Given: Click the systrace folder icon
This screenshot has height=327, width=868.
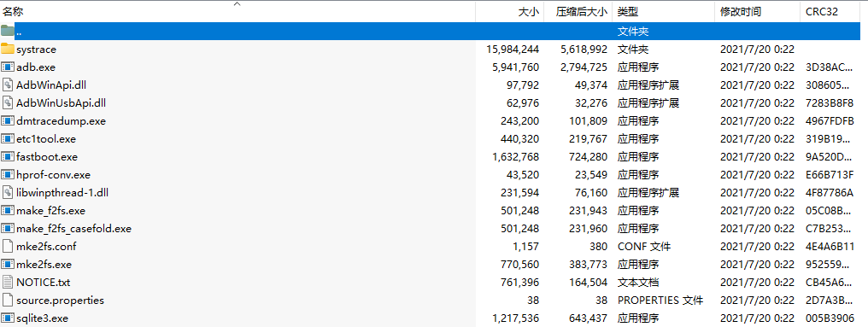Looking at the screenshot, I should (7, 50).
